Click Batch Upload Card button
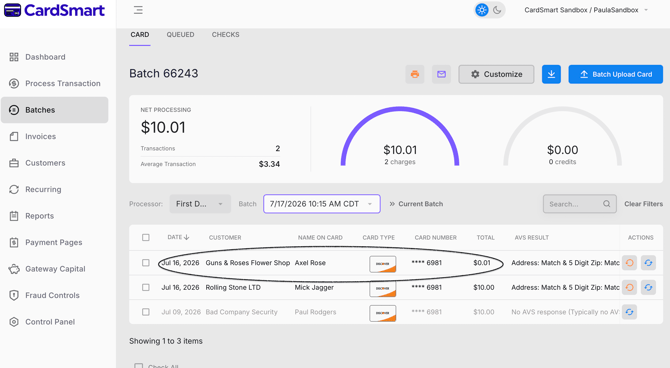The height and width of the screenshot is (368, 670). (615, 74)
